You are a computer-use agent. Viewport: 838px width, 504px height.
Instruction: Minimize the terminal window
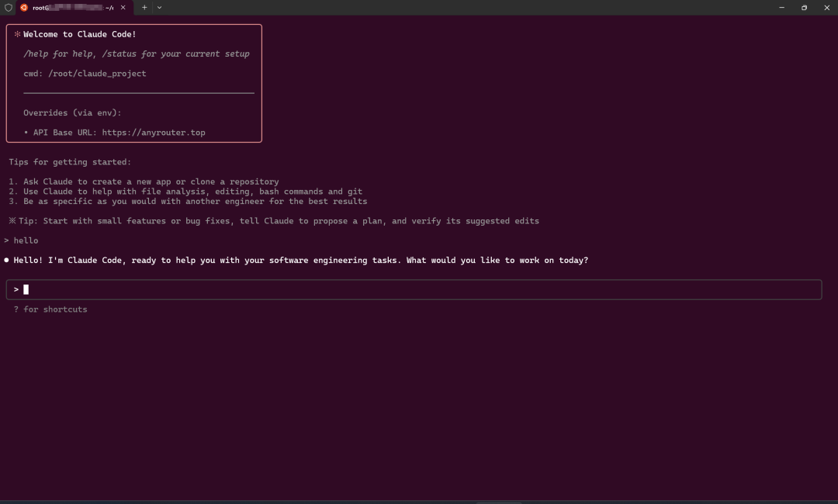coord(781,8)
